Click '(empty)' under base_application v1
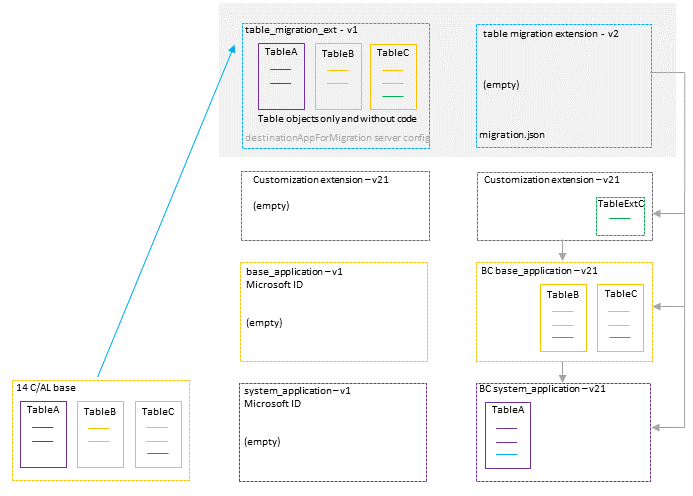 click(264, 323)
